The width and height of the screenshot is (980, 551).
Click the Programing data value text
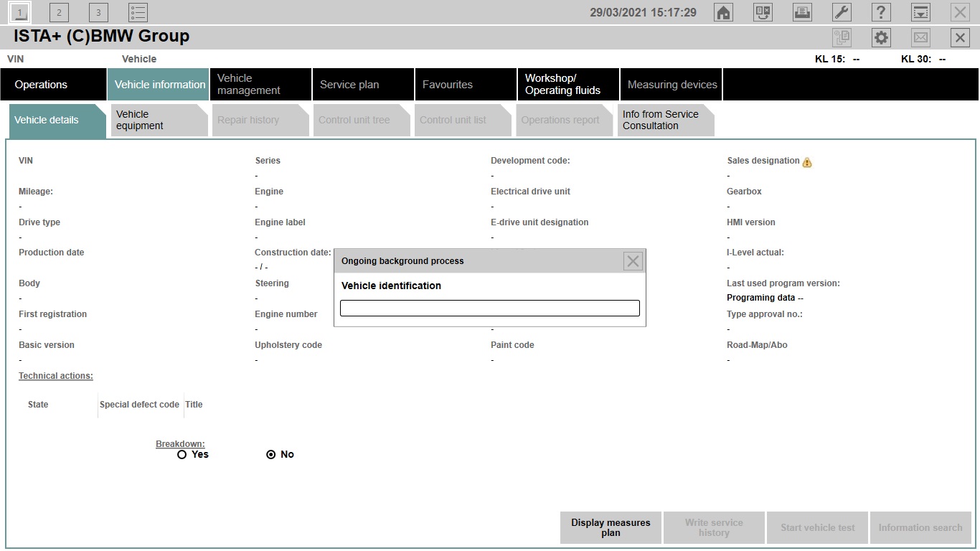(x=765, y=298)
